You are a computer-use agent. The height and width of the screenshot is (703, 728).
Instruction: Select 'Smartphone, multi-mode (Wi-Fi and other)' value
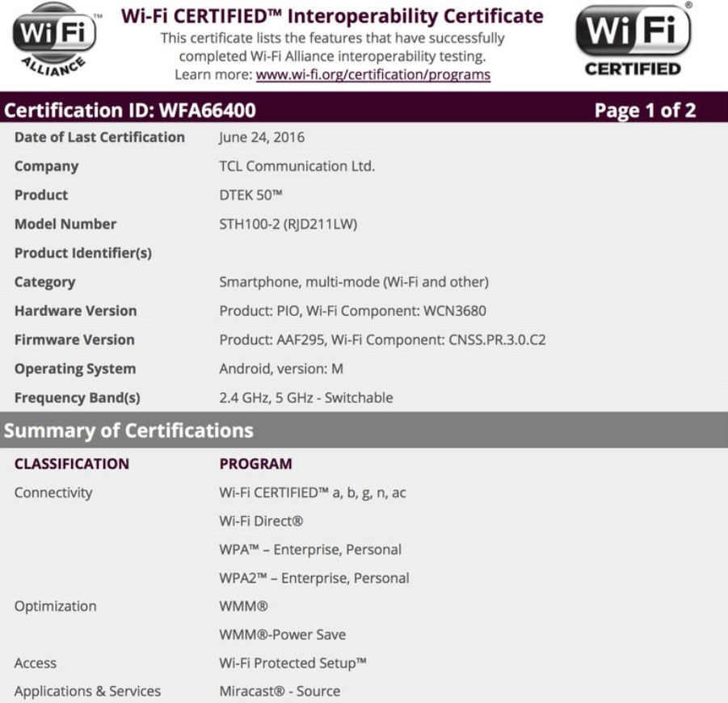tap(354, 282)
